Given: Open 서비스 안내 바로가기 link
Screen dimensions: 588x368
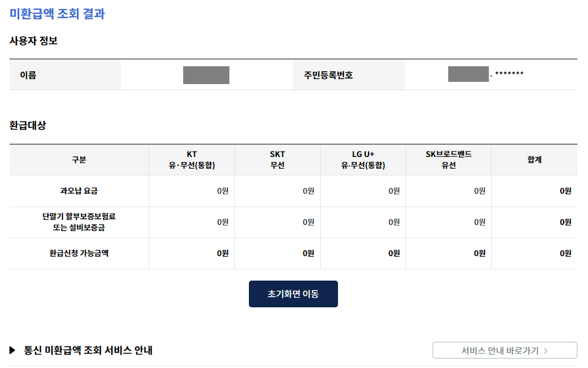Looking at the screenshot, I should click(503, 350).
